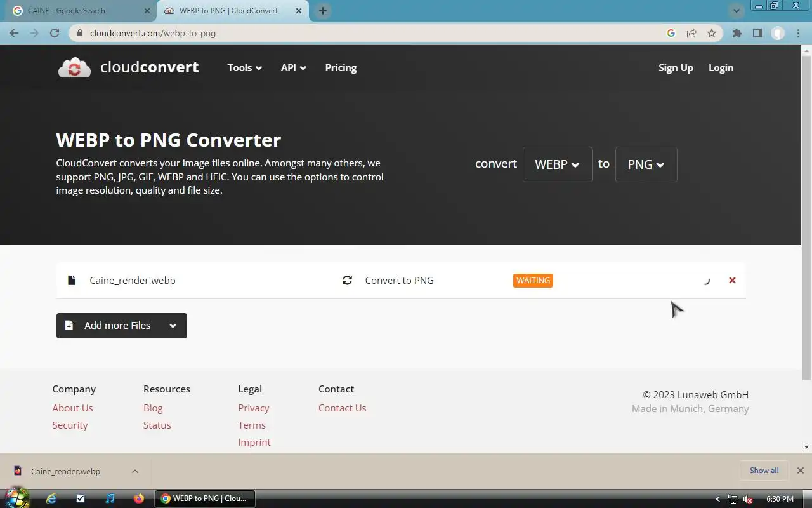
Task: Open the checkmark app in the taskbar
Action: click(81, 498)
